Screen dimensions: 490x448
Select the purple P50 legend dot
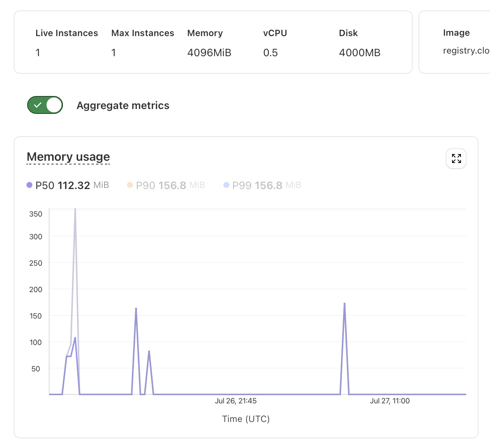click(x=29, y=185)
